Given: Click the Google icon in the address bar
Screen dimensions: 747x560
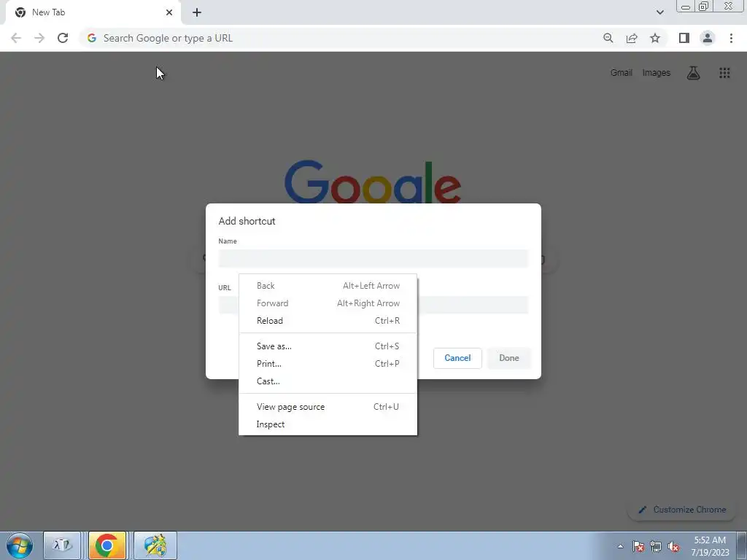Looking at the screenshot, I should (x=92, y=38).
